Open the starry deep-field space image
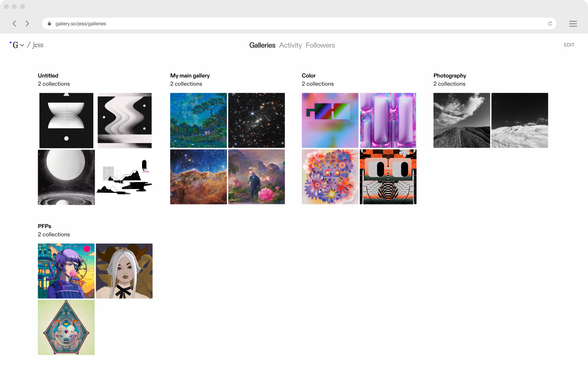Image resolution: width=588 pixels, height=392 pixels. (256, 120)
